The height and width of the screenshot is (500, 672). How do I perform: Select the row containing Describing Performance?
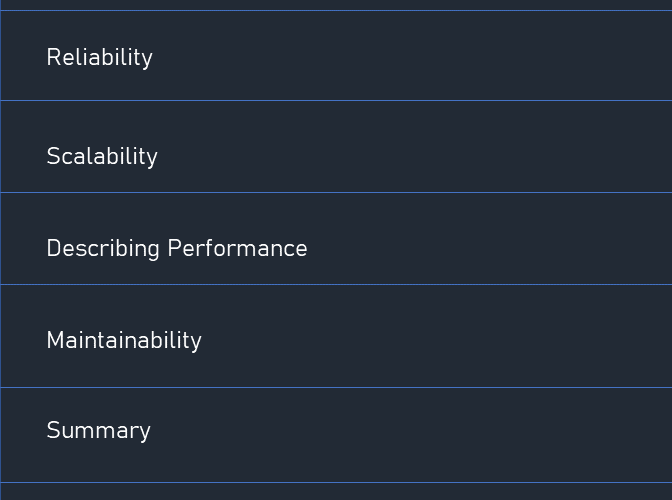pyautogui.click(x=336, y=239)
